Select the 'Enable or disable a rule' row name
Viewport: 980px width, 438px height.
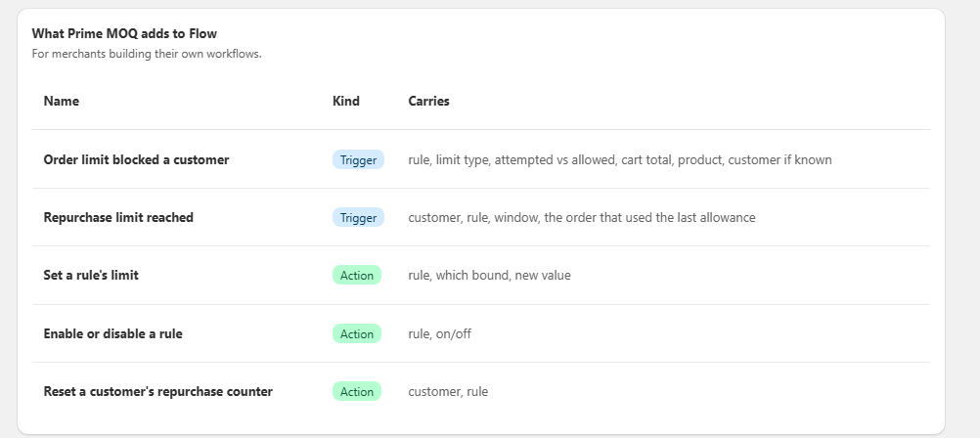113,333
